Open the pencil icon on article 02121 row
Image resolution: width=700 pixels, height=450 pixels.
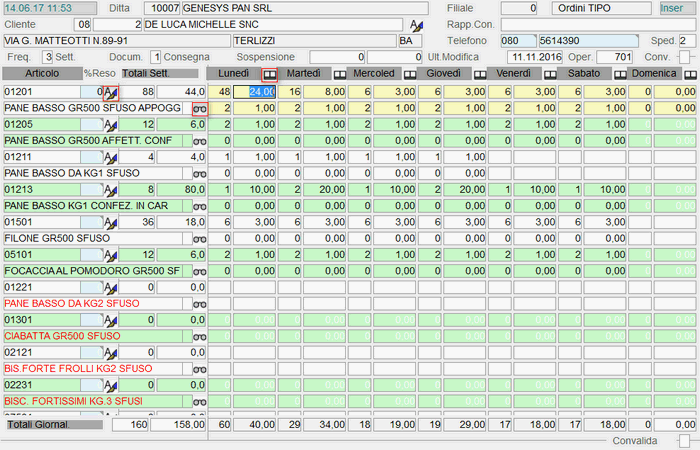point(111,353)
